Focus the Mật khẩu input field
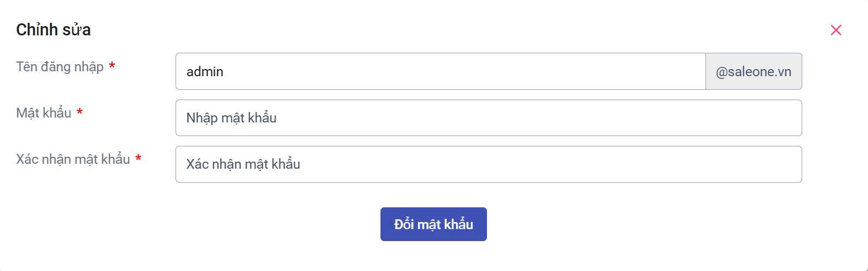 tap(488, 118)
